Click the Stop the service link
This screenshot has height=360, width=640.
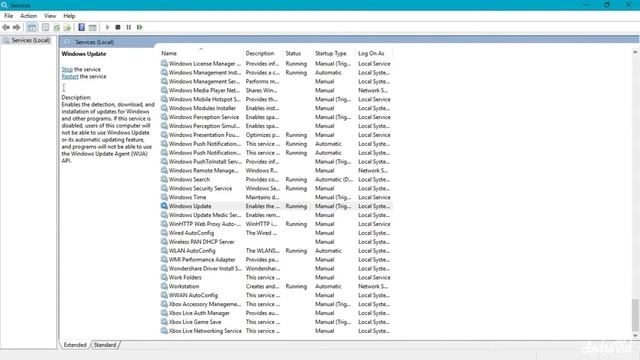pyautogui.click(x=67, y=69)
